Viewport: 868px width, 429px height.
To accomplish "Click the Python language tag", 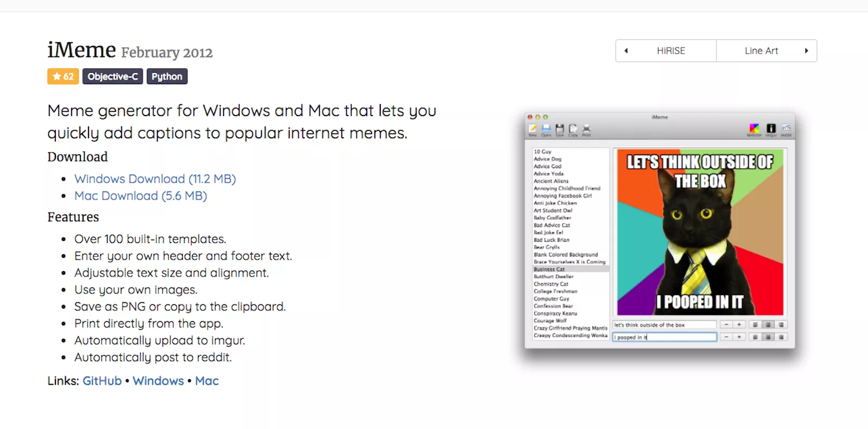I will [x=167, y=76].
